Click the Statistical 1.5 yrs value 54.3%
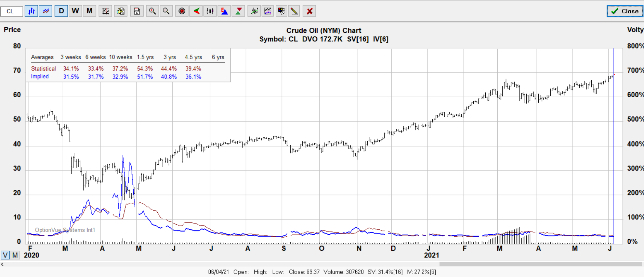Viewport: 644px width, 277px height. (x=145, y=69)
